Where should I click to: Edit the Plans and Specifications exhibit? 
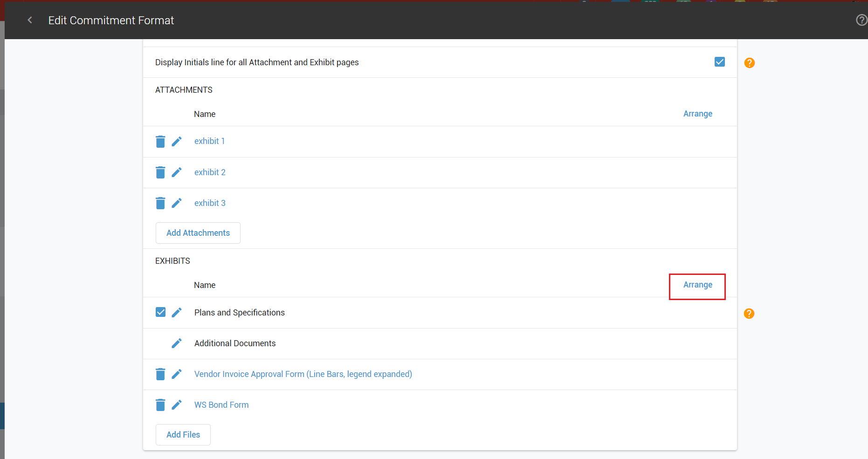click(177, 313)
